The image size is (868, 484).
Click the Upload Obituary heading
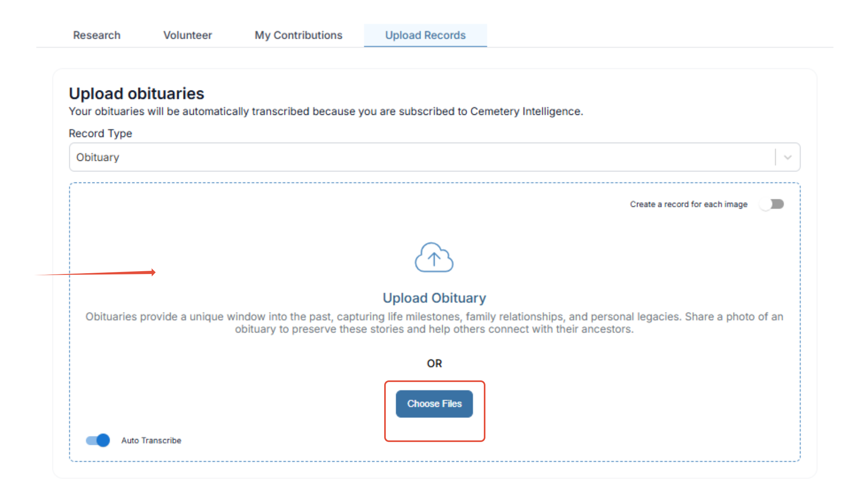pyautogui.click(x=434, y=298)
